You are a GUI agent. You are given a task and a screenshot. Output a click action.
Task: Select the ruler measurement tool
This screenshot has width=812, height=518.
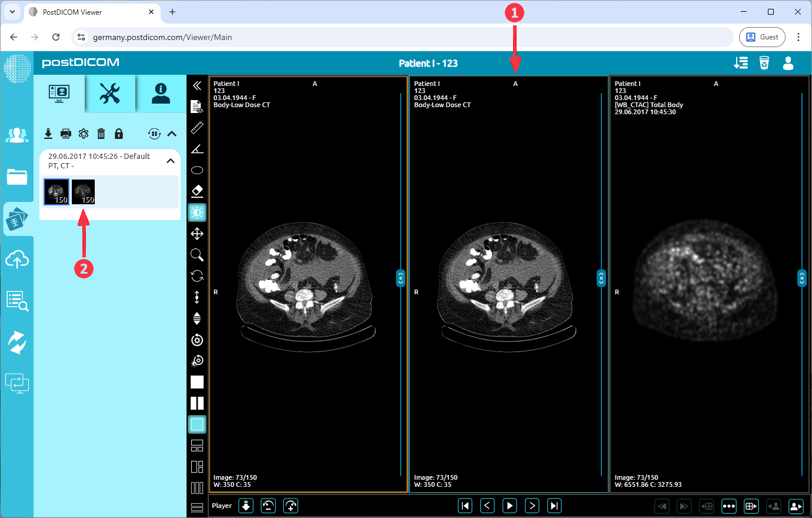197,128
